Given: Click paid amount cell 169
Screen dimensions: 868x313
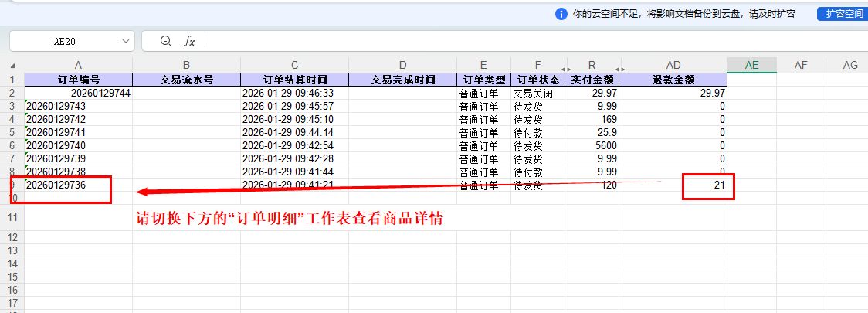Looking at the screenshot, I should (592, 119).
